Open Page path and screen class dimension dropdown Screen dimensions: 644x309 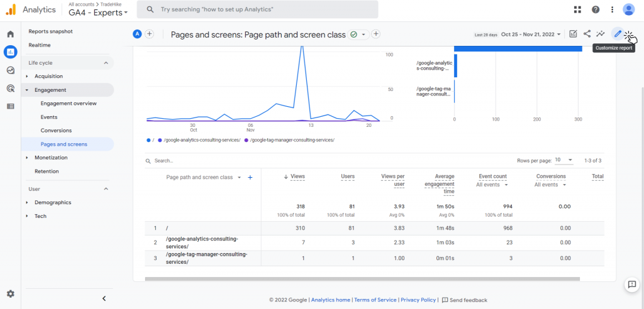203,177
